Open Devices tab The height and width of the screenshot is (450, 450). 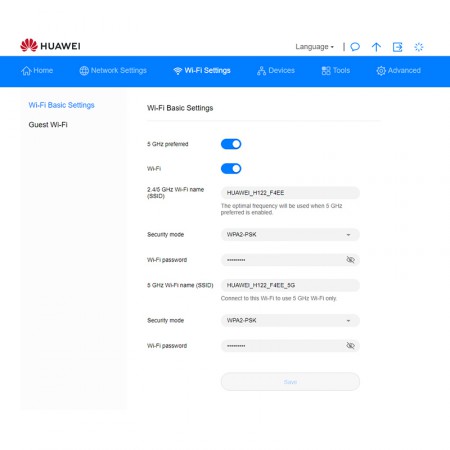(x=276, y=71)
